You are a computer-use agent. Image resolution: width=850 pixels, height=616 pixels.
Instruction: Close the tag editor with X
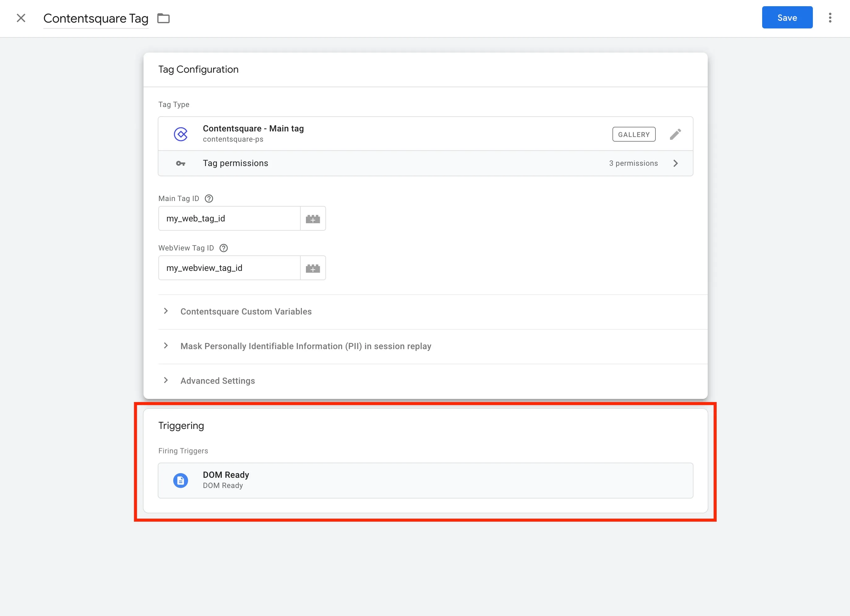point(21,18)
